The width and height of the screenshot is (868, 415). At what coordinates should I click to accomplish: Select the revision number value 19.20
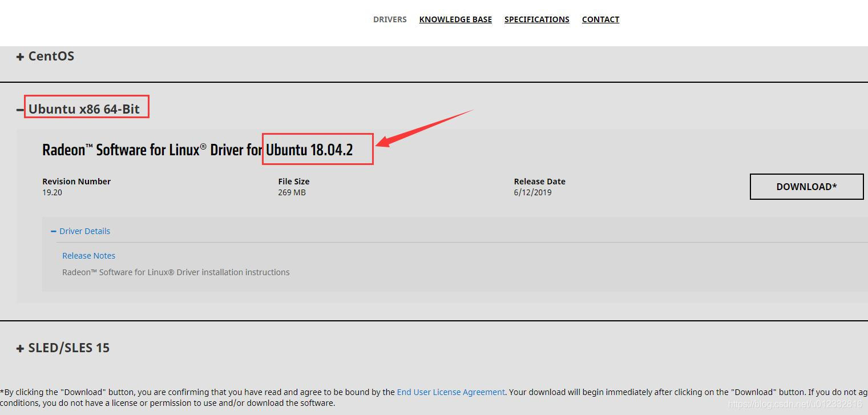pos(52,192)
